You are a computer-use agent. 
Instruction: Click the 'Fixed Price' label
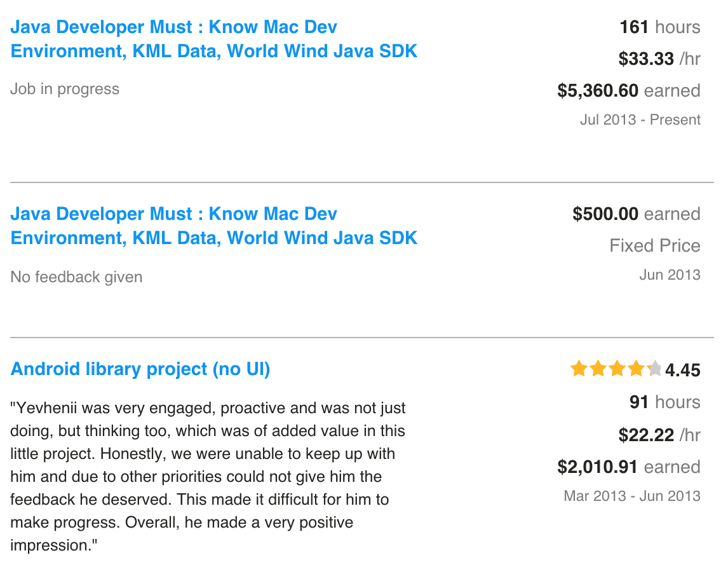pyautogui.click(x=655, y=245)
